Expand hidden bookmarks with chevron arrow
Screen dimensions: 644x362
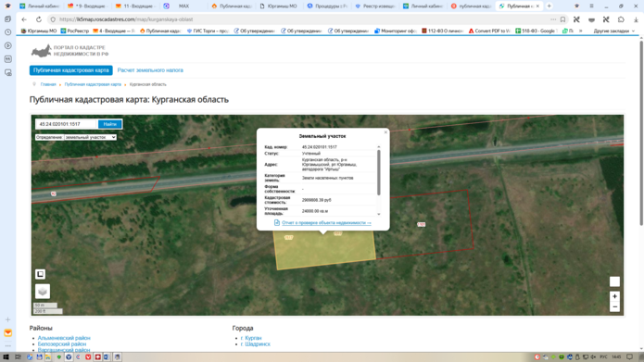click(x=580, y=31)
